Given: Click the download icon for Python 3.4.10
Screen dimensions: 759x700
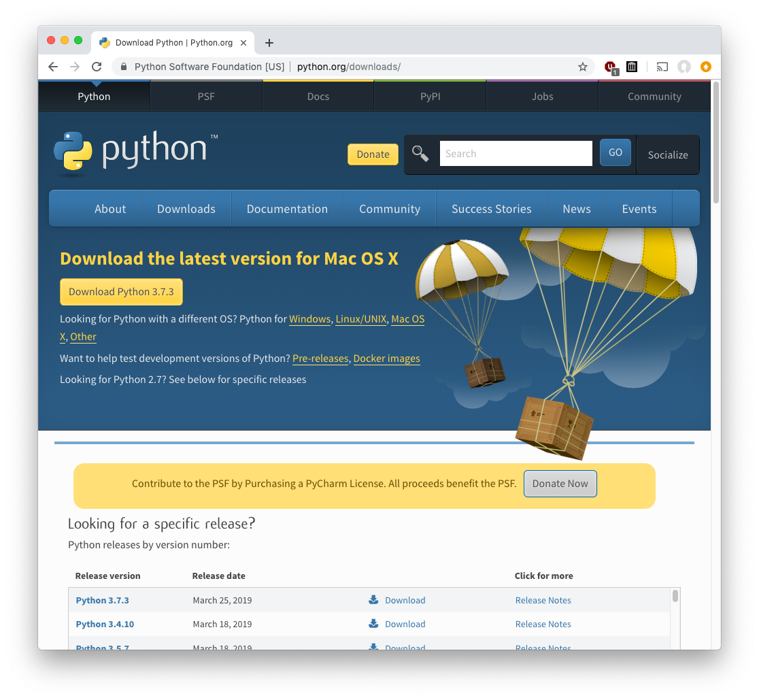Looking at the screenshot, I should (373, 624).
